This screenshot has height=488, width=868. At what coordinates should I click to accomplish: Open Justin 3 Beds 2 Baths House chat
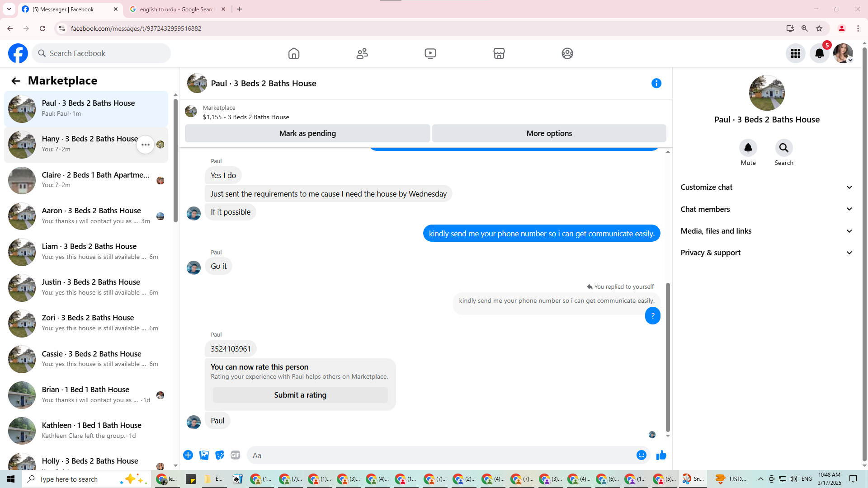click(x=86, y=287)
